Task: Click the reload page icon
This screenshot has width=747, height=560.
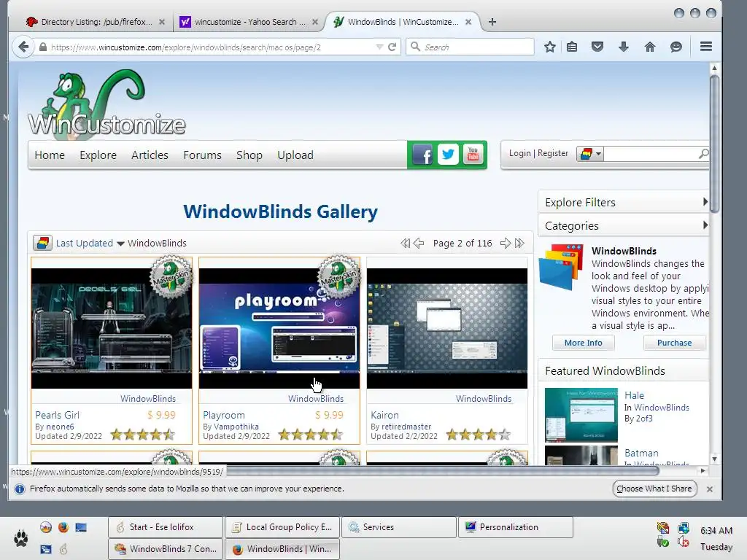Action: pyautogui.click(x=392, y=47)
